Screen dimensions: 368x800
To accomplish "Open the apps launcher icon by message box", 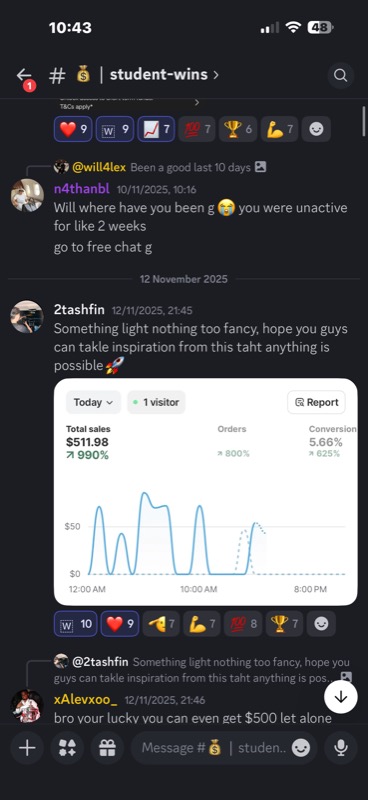I will coord(67,748).
